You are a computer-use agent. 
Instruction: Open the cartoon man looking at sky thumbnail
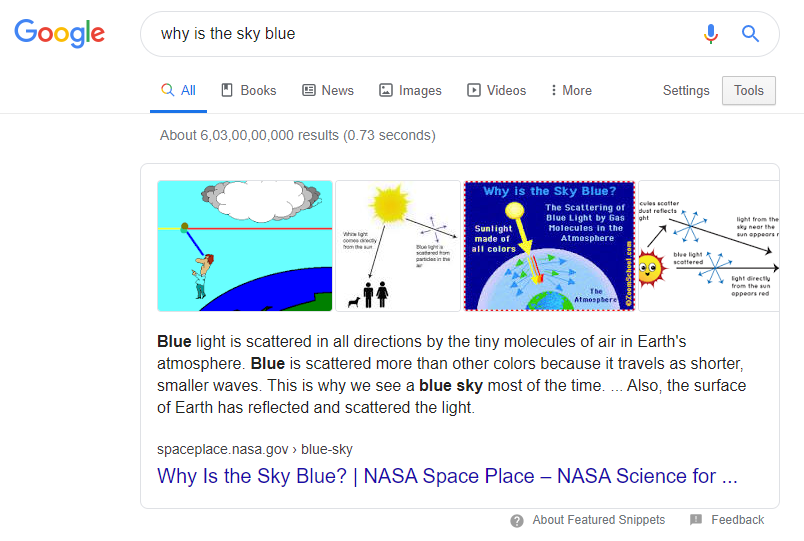tap(245, 246)
